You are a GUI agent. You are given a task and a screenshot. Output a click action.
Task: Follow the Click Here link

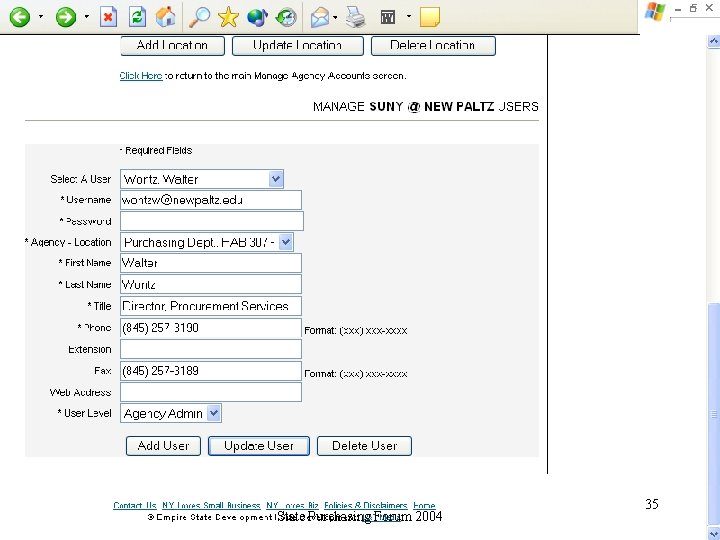tap(141, 76)
